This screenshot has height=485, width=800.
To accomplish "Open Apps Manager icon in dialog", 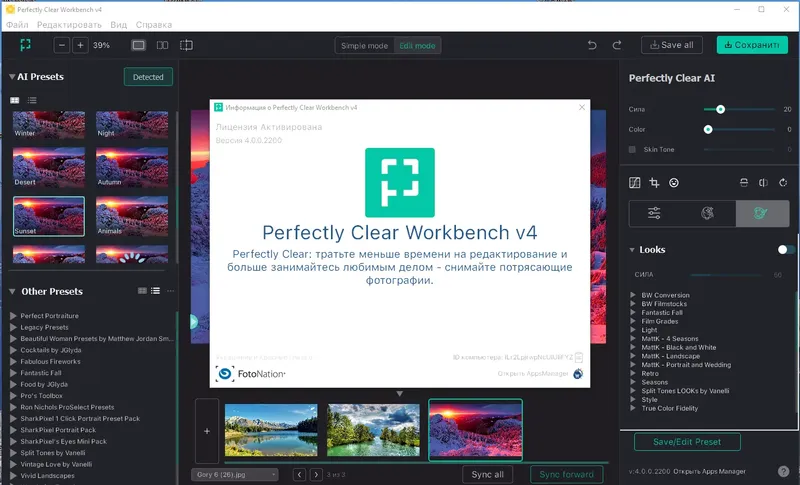I will (x=578, y=374).
